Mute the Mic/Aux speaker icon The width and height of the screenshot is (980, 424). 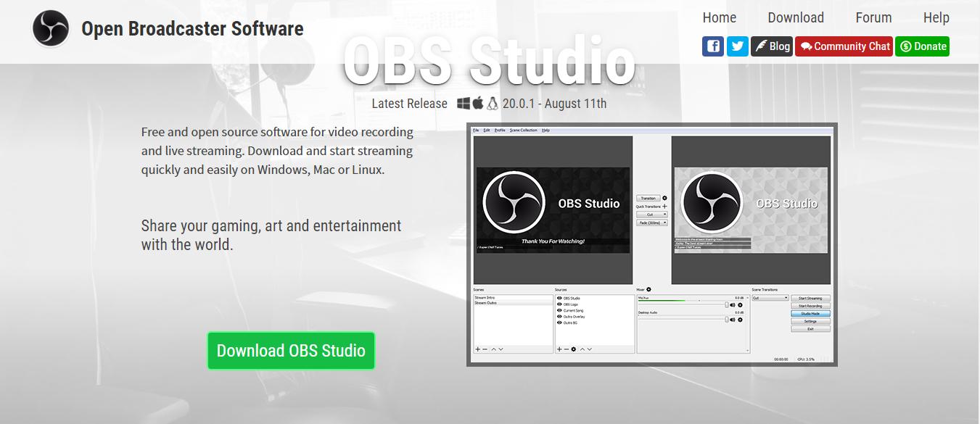(733, 305)
